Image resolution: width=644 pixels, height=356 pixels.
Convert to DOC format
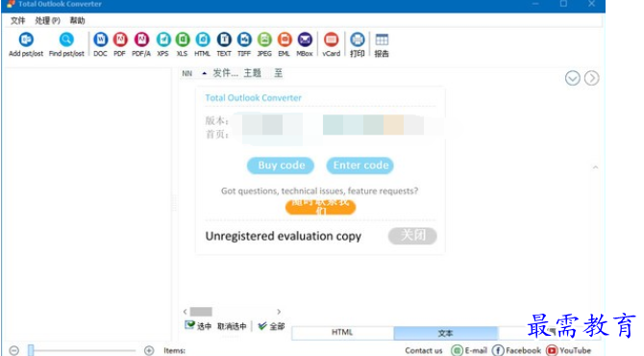[x=100, y=44]
